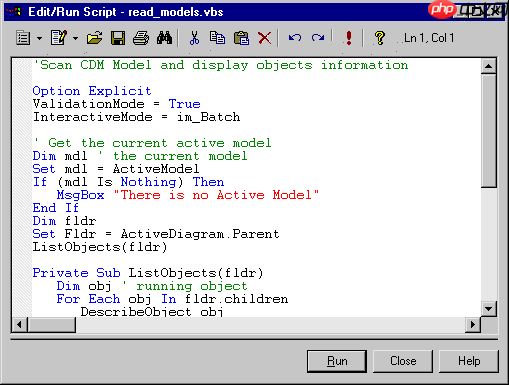Click the MsgBox 'There is no Active Model' line
The image size is (509, 385).
188,195
